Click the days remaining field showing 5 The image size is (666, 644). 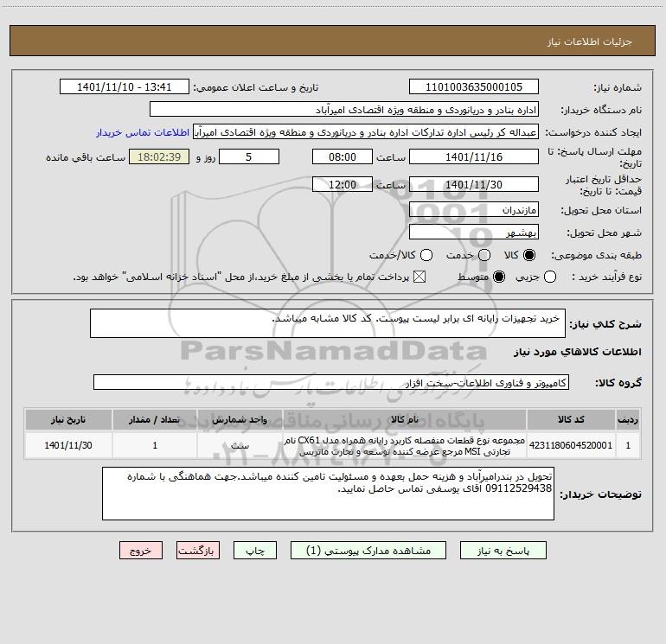[248, 156]
